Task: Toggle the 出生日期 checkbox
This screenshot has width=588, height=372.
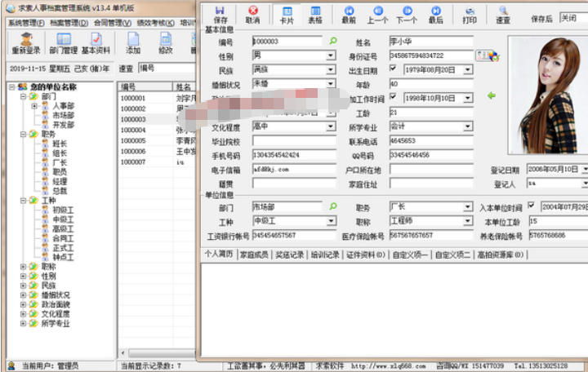Action: (394, 70)
